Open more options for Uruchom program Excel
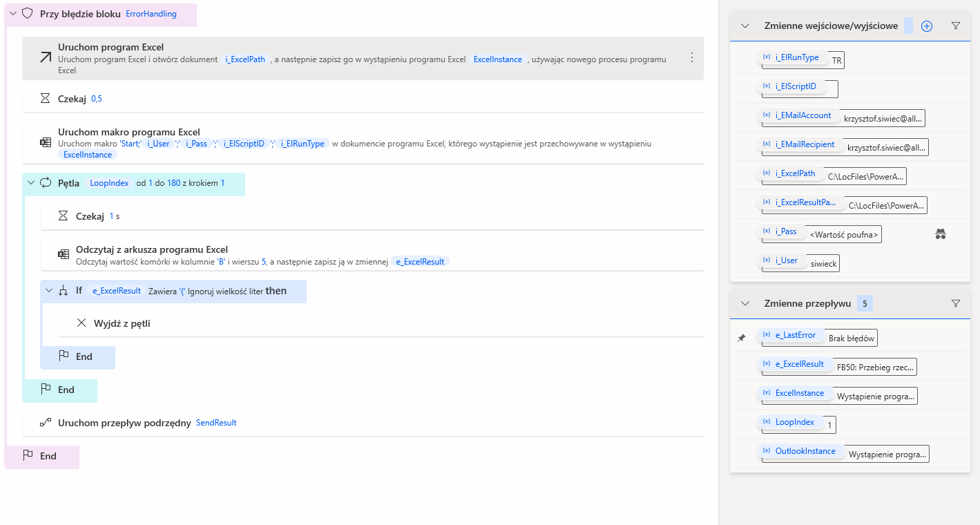 692,58
